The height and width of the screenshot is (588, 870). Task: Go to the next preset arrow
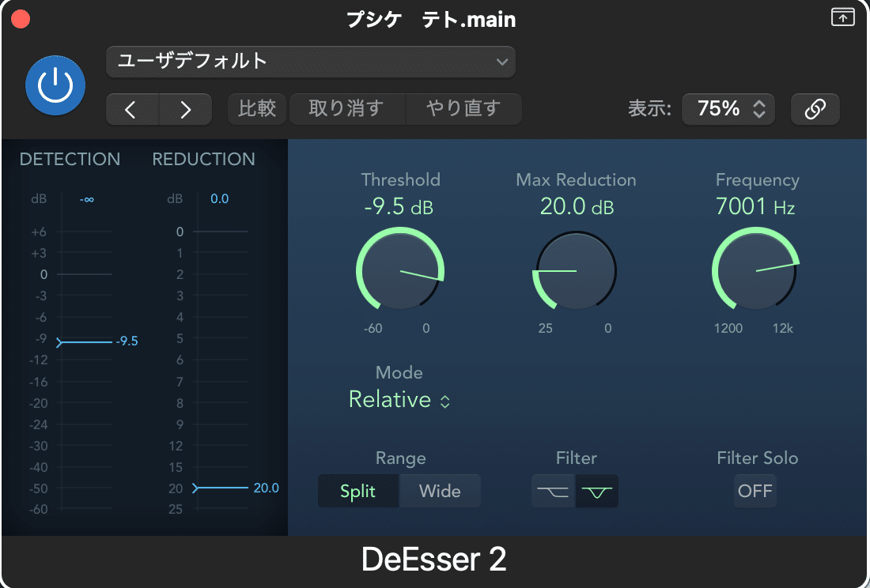click(185, 109)
